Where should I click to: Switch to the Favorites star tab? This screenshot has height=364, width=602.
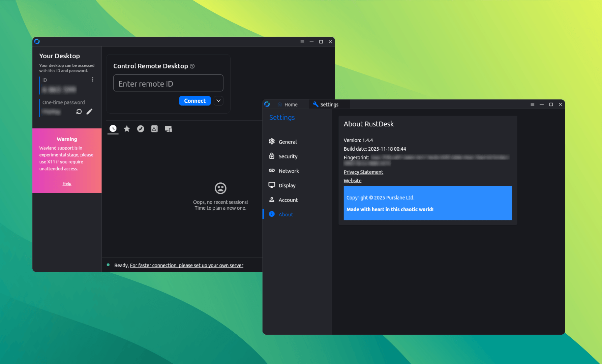pyautogui.click(x=127, y=128)
